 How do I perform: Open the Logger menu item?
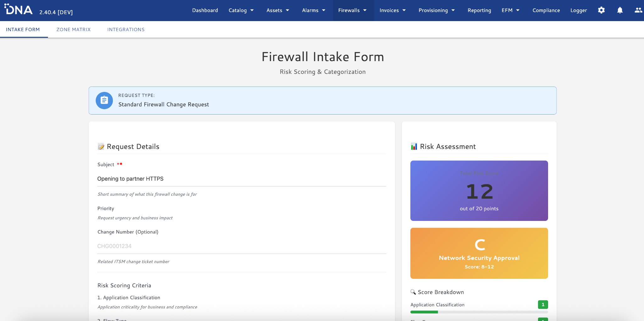click(x=579, y=10)
